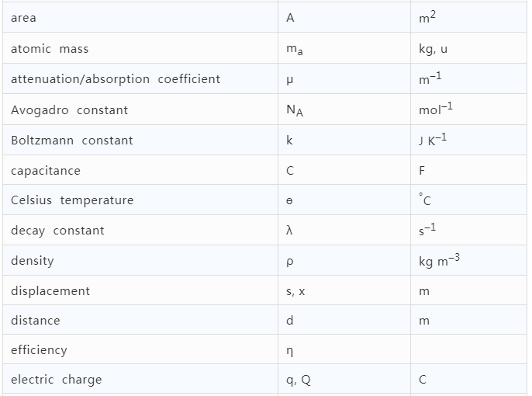This screenshot has width=532, height=396.
Task: Click the "electric charge" quantity cell
Action: [56, 380]
